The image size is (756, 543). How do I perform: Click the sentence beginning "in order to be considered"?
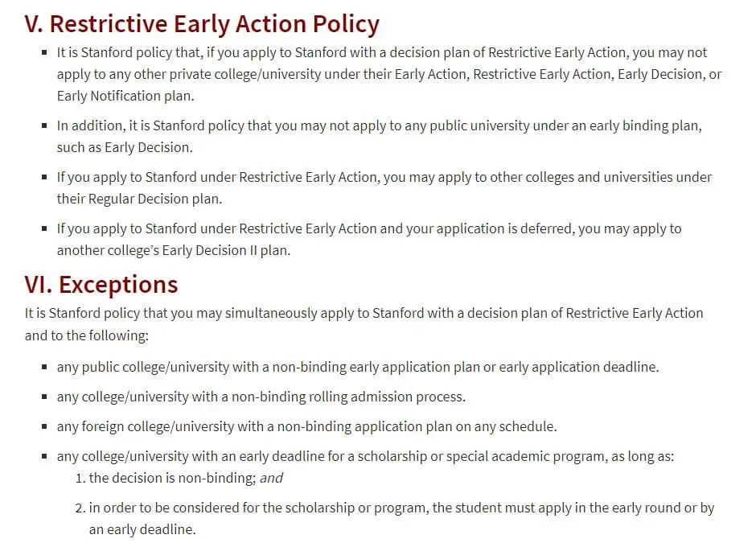coord(401,508)
